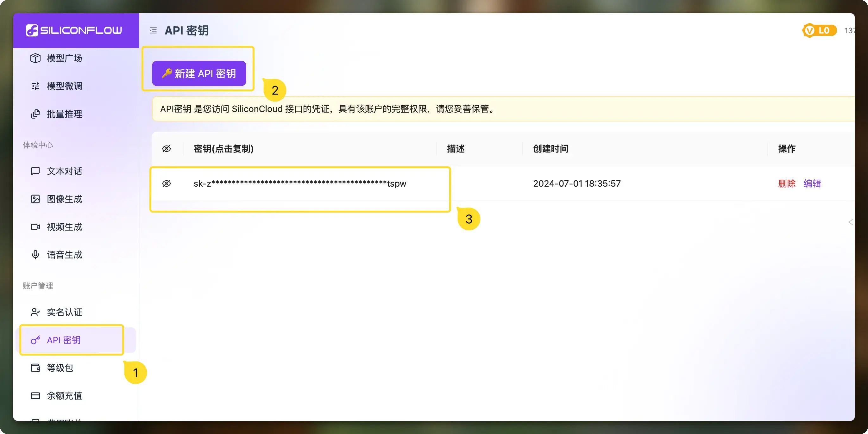Delete the key with 删除 link
The image size is (868, 434).
click(x=786, y=183)
